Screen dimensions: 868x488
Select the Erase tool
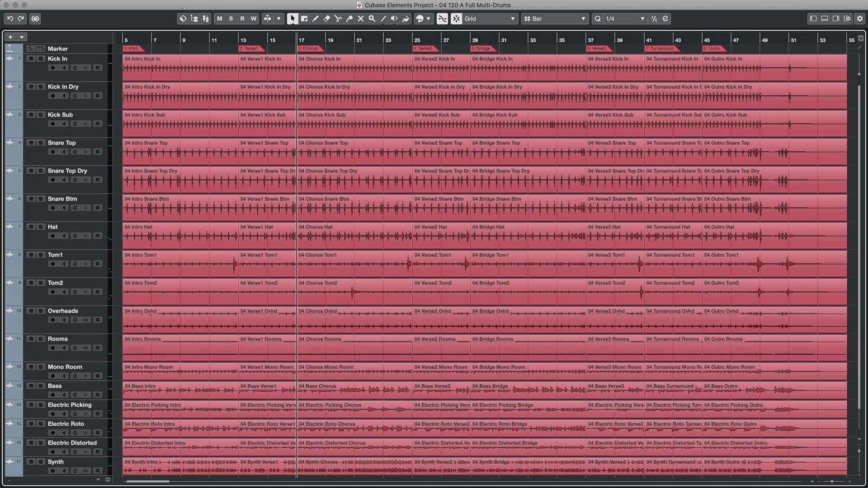(327, 19)
